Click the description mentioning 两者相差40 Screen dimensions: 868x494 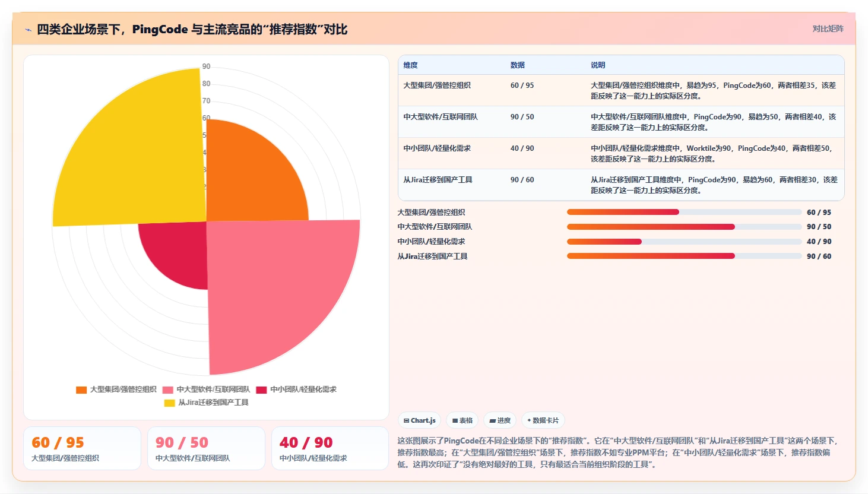click(x=714, y=122)
